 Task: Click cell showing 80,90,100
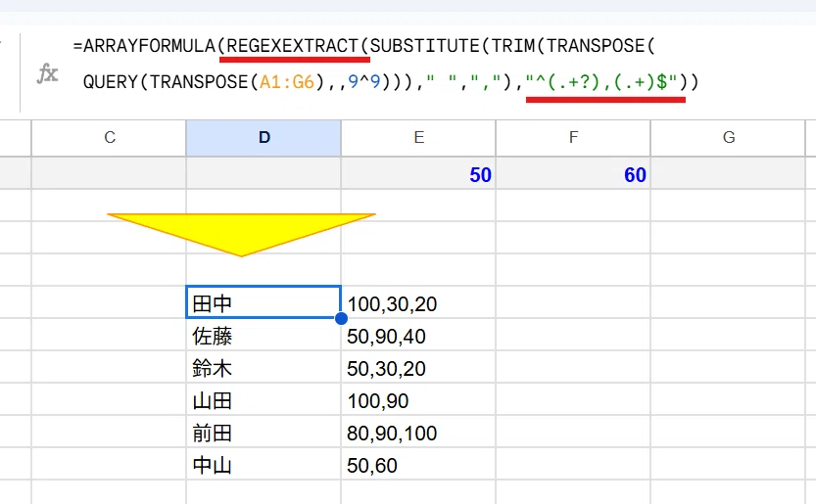tap(418, 433)
